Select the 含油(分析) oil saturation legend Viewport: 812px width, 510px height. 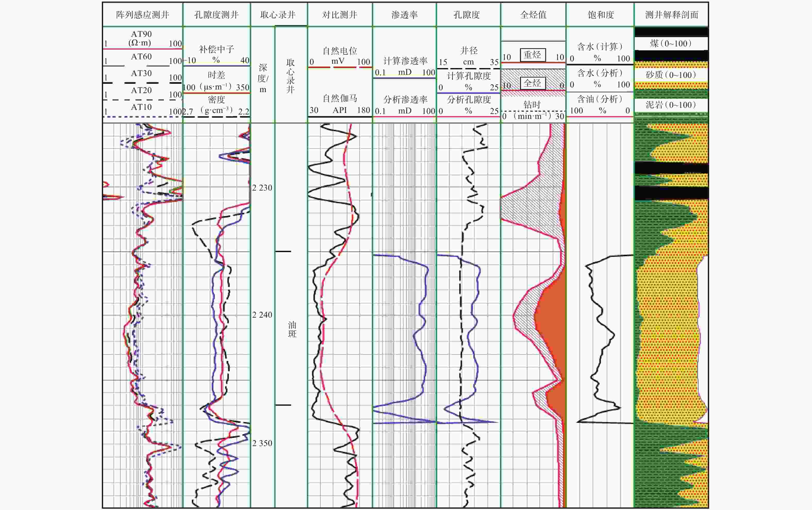(600, 99)
